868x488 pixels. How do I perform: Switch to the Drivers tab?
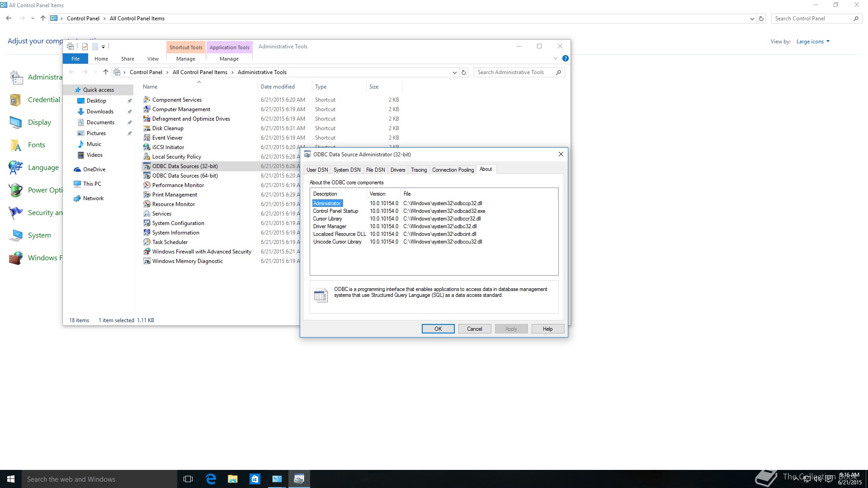click(397, 170)
